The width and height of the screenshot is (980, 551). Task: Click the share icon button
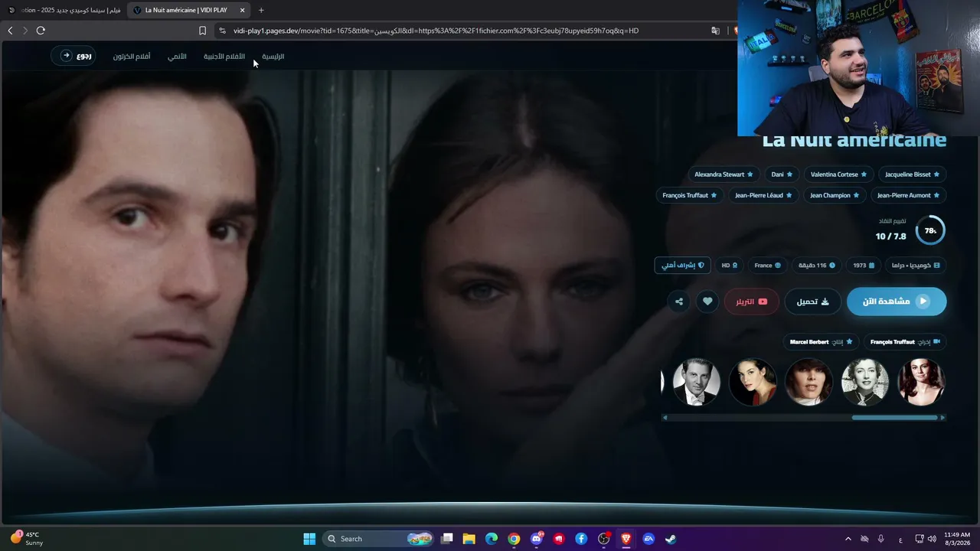click(679, 302)
